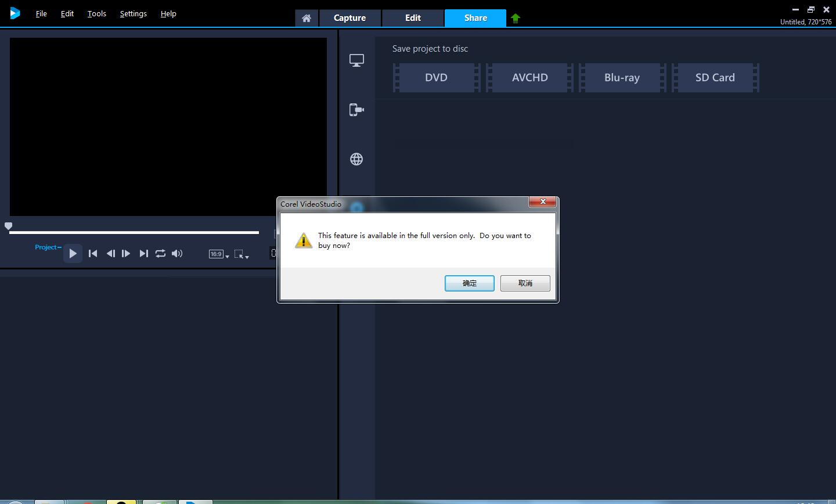Screen dimensions: 836x504
Task: Open the File menu
Action: click(x=41, y=13)
